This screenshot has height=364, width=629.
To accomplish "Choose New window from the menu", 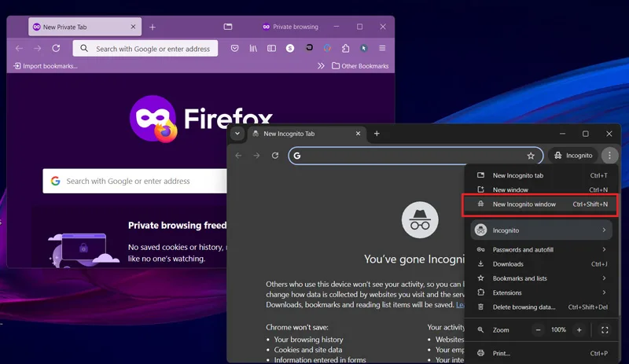I will [x=542, y=189].
